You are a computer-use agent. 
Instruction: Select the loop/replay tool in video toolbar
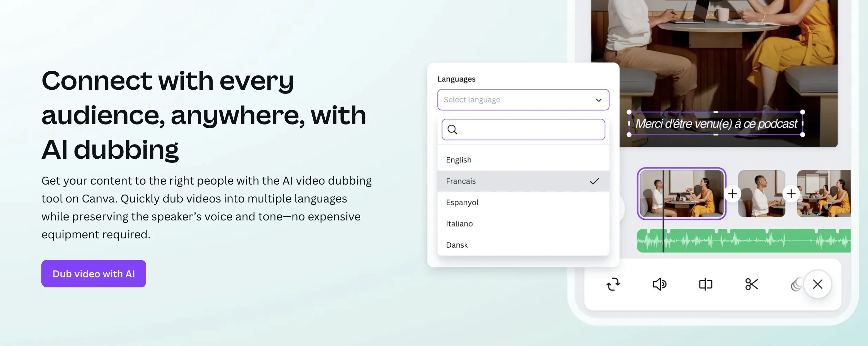(614, 284)
